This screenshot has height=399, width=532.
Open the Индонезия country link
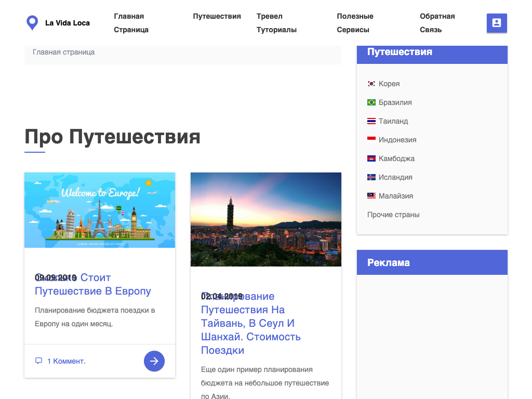click(x=397, y=140)
